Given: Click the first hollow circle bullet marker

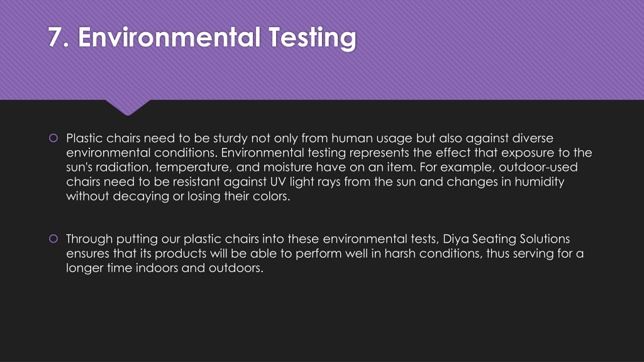Looking at the screenshot, I should [x=53, y=138].
